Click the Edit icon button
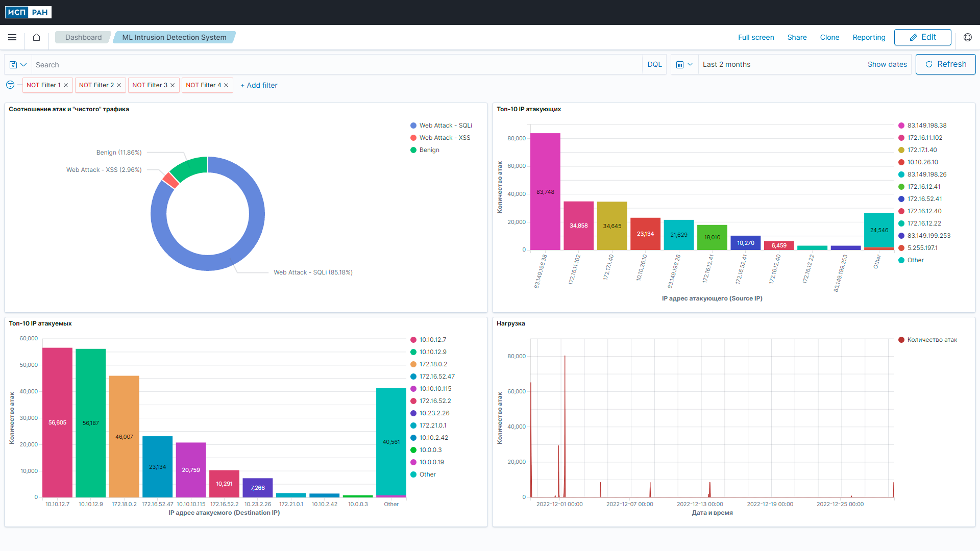 pos(913,37)
